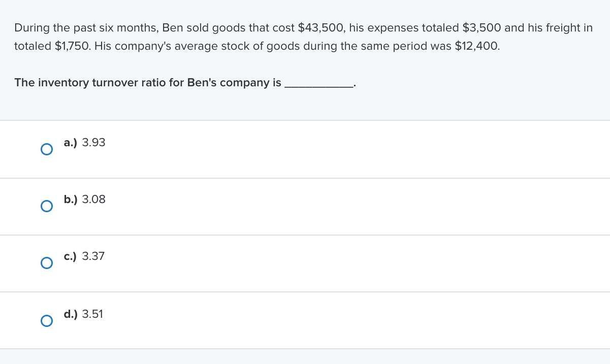Click the answer label 3.93
The image size is (610, 364).
tap(93, 143)
